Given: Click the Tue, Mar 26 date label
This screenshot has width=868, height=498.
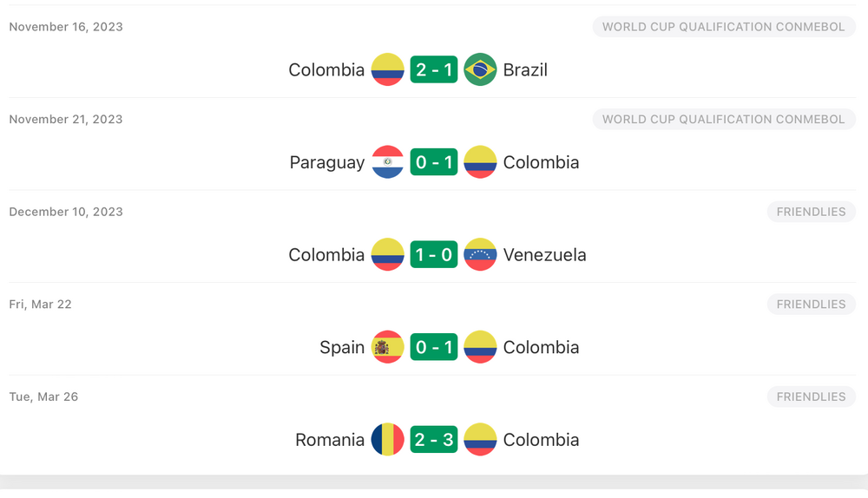Looking at the screenshot, I should point(43,396).
